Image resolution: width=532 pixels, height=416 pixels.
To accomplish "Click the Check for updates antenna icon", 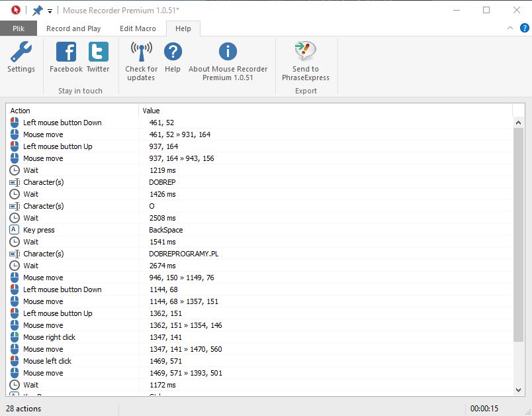I will [142, 52].
